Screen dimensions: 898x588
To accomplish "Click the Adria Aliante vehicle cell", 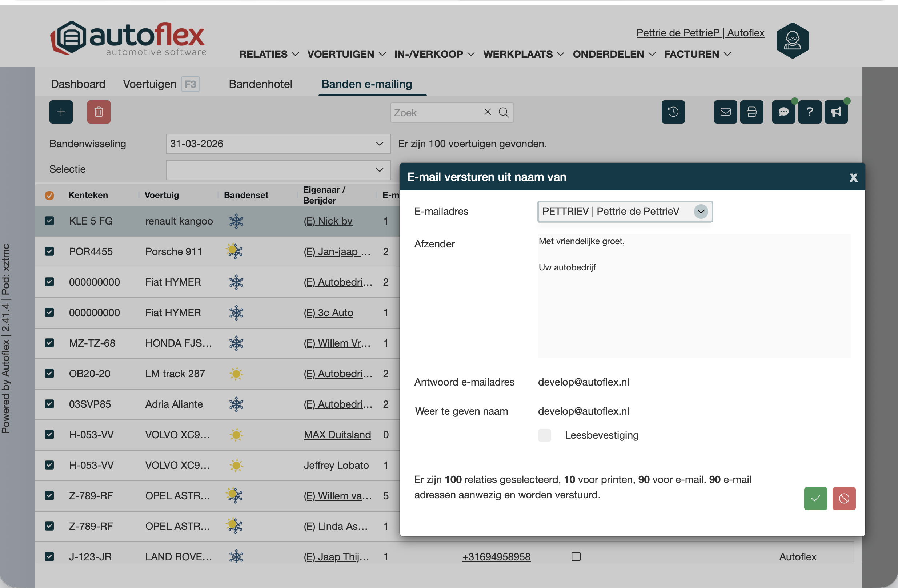I will click(x=174, y=404).
